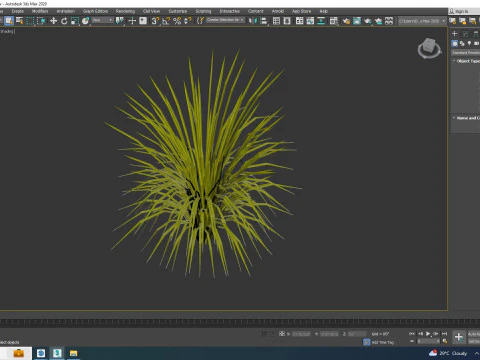Open the Customize menu
This screenshot has height=360, width=480.
(x=178, y=11)
